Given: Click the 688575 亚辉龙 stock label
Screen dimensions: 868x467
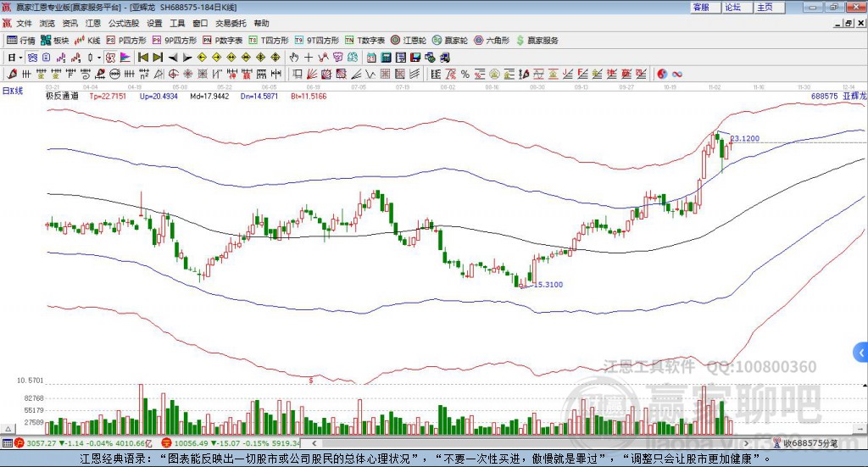Looking at the screenshot, I should pos(838,96).
